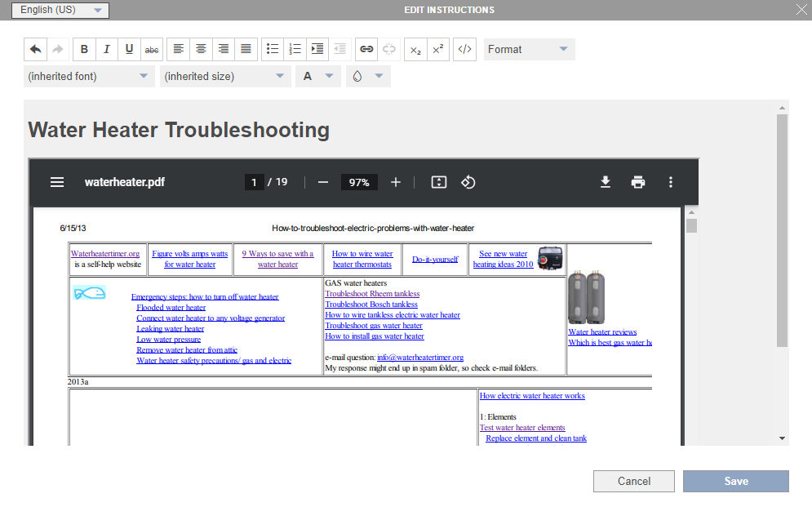Viewport: 812px width, 507px height.
Task: Open the source code view icon
Action: tap(464, 49)
